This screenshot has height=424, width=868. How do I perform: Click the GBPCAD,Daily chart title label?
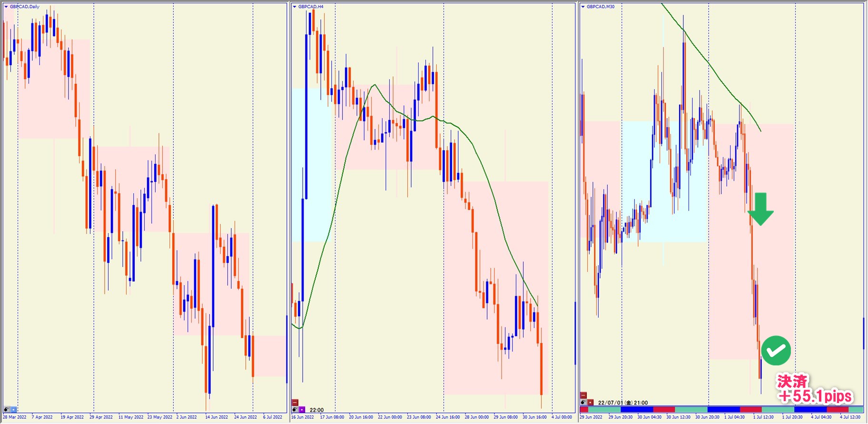[x=25, y=7]
